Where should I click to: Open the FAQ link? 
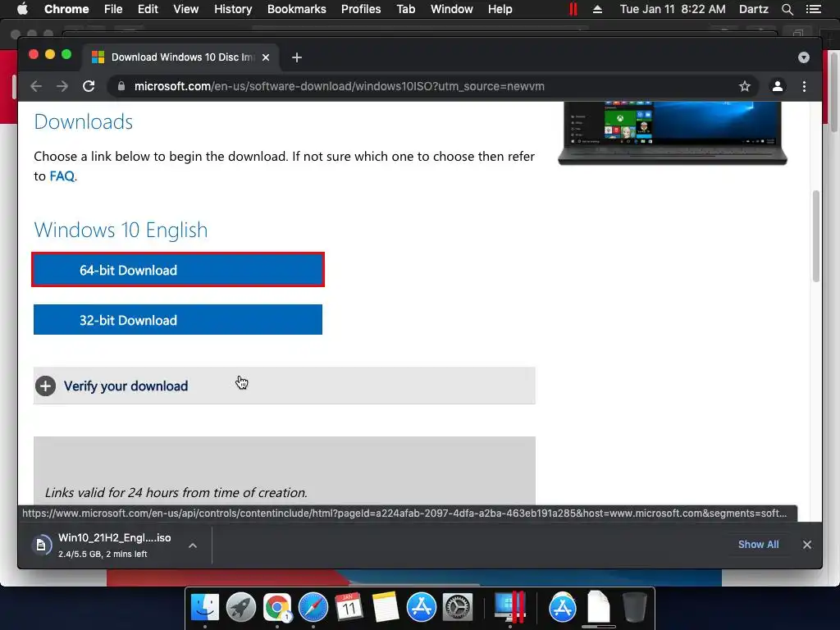(x=62, y=176)
